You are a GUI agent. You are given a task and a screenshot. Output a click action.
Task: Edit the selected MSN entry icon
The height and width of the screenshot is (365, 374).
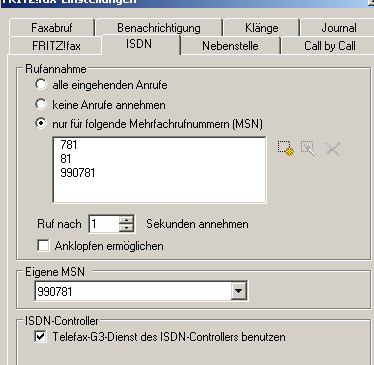click(308, 148)
